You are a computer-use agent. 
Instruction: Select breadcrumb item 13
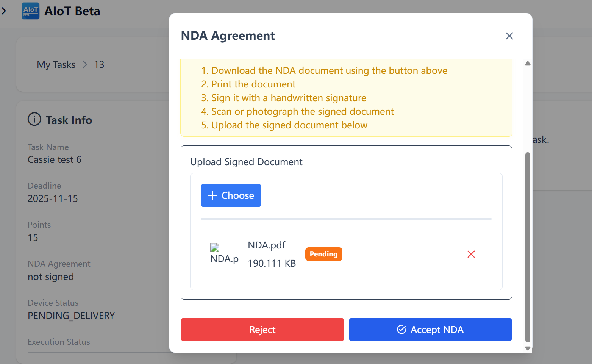99,65
